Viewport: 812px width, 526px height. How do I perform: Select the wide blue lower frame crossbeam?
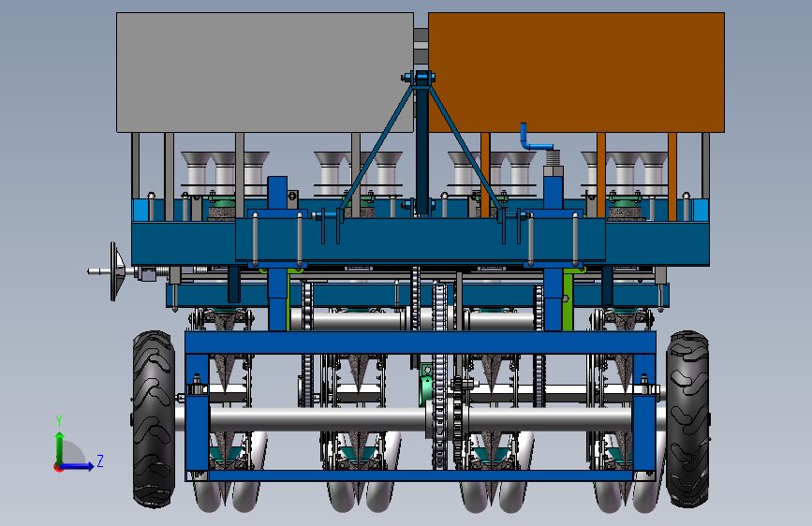click(420, 343)
